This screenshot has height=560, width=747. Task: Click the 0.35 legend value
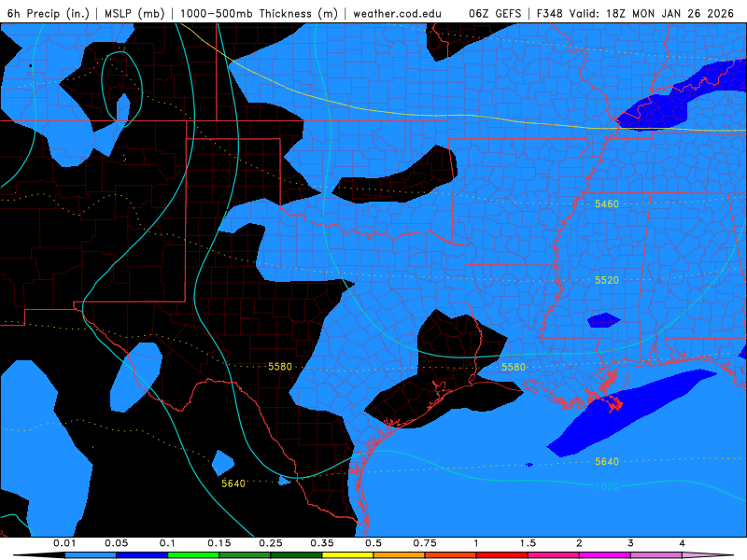point(322,543)
